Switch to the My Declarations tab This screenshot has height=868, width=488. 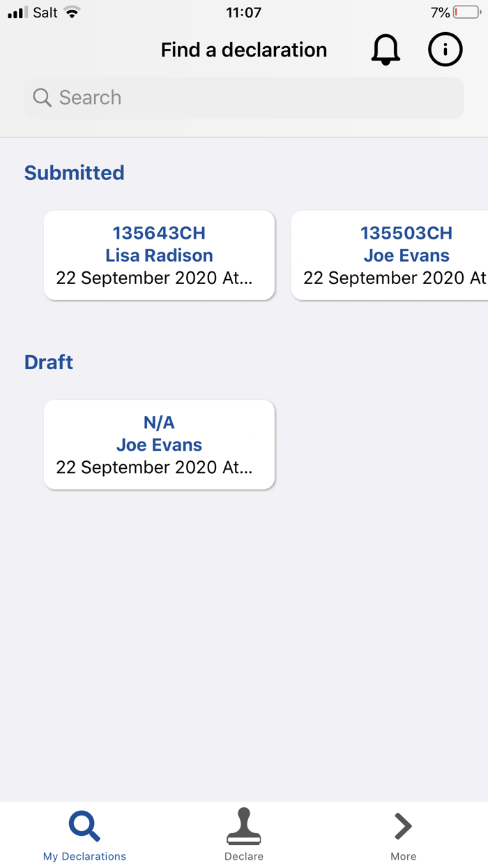coord(84,835)
